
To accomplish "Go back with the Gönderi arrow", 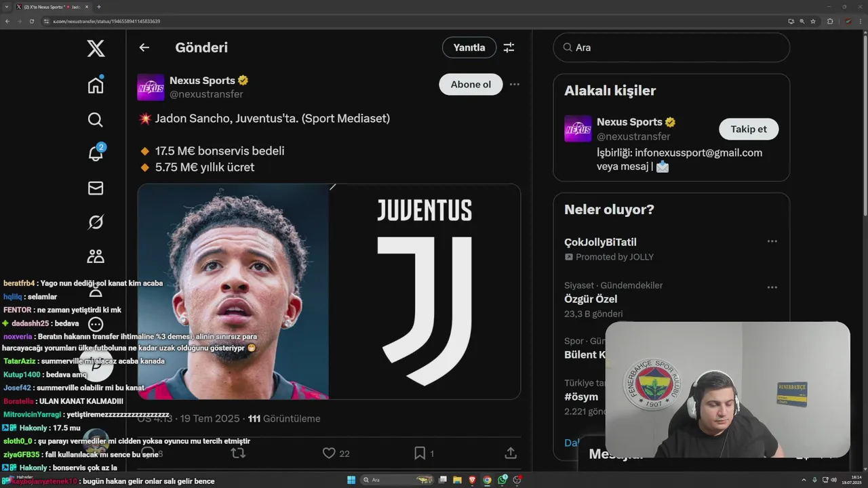I will pos(144,47).
